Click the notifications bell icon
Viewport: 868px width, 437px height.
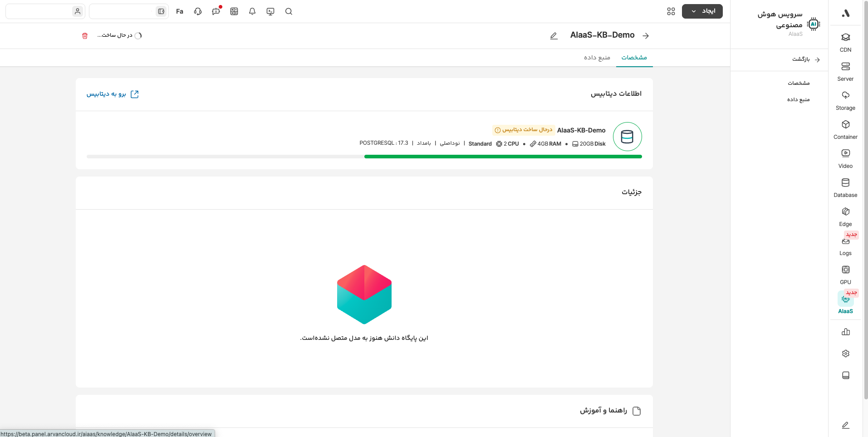coord(252,11)
